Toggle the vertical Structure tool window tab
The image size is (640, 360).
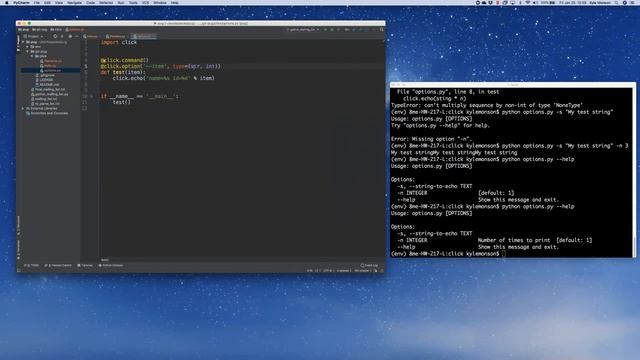(18, 225)
